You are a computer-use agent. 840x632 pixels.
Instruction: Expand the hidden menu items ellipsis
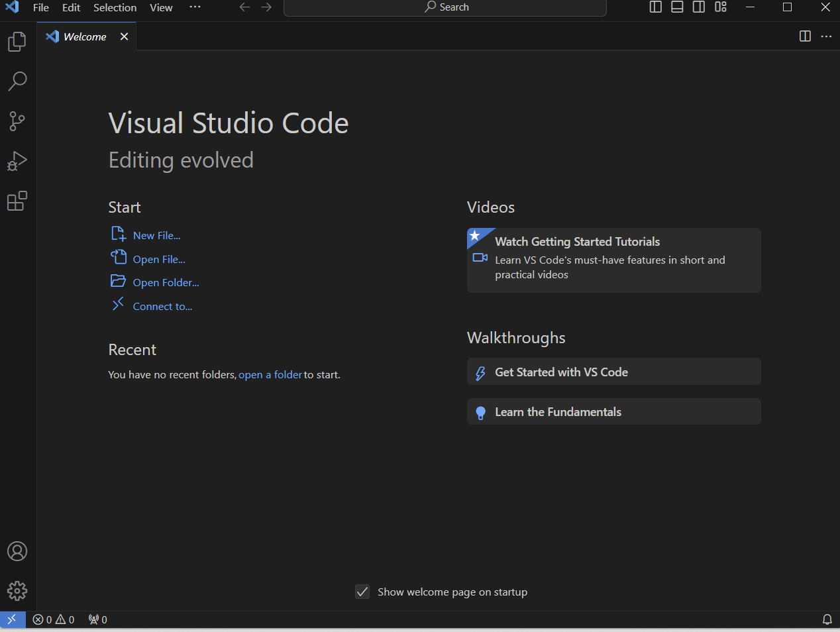[195, 7]
